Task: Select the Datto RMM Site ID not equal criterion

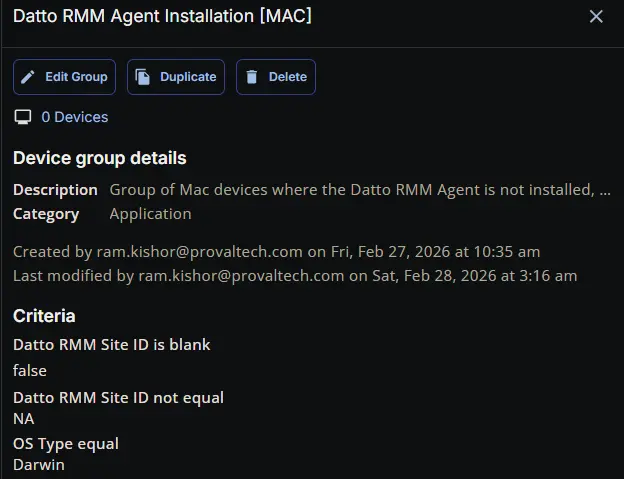Action: click(x=118, y=397)
